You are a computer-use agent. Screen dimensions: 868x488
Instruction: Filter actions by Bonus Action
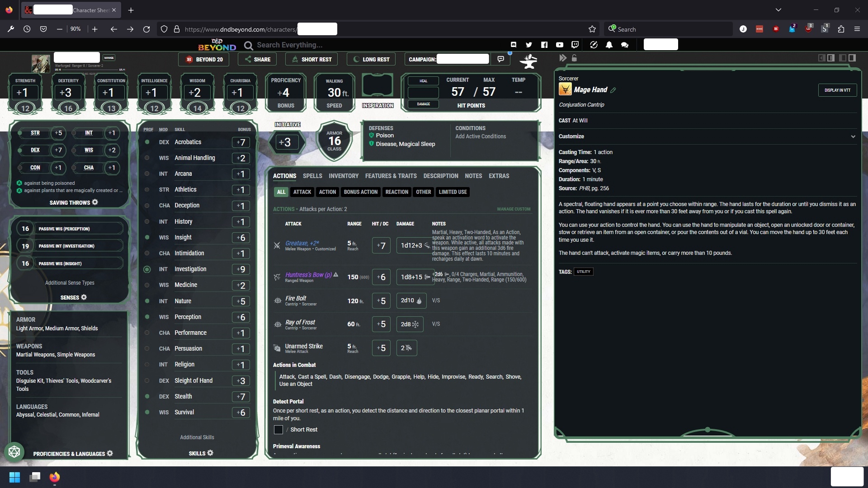361,192
